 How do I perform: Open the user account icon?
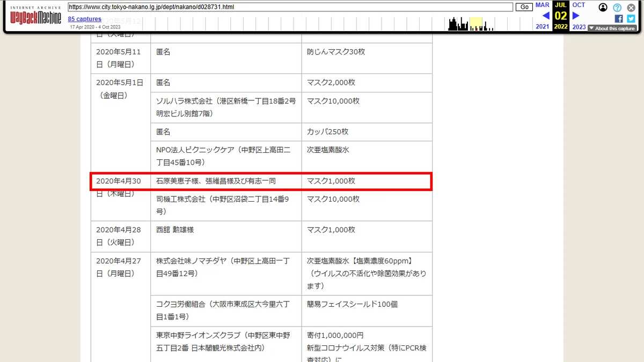coord(603,8)
